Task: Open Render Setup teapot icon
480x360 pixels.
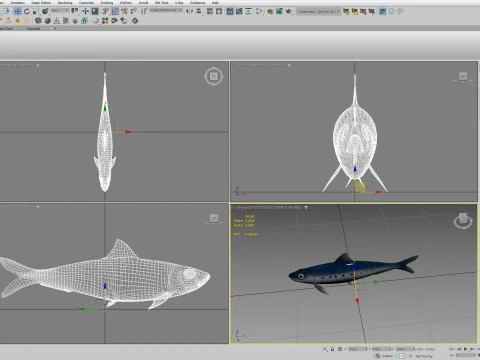Action: coord(270,11)
